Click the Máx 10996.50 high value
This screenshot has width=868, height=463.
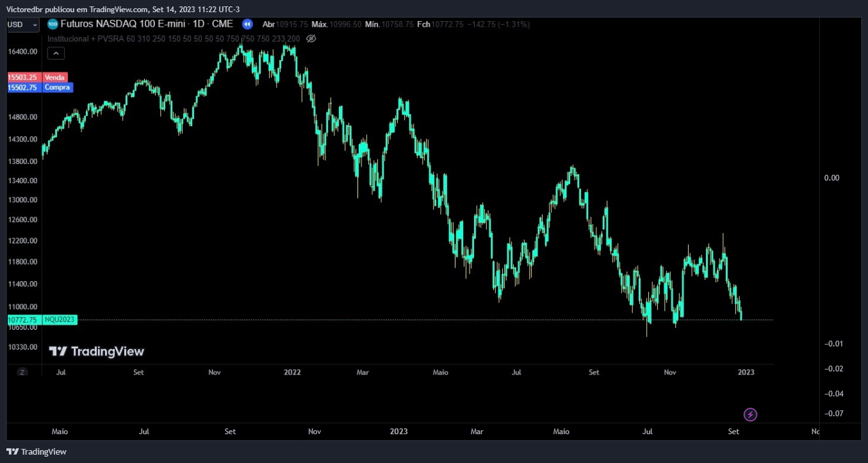[338, 24]
